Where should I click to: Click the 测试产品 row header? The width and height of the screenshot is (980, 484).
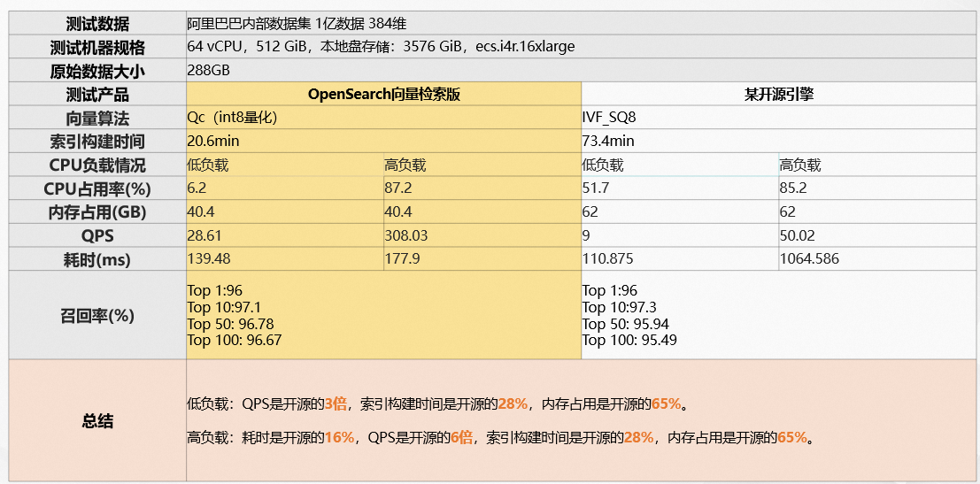(x=97, y=95)
